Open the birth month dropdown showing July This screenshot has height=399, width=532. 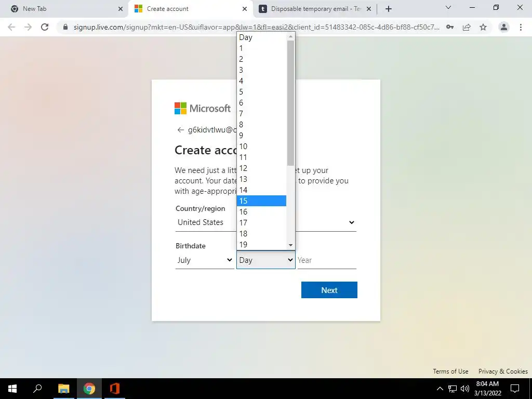205,260
